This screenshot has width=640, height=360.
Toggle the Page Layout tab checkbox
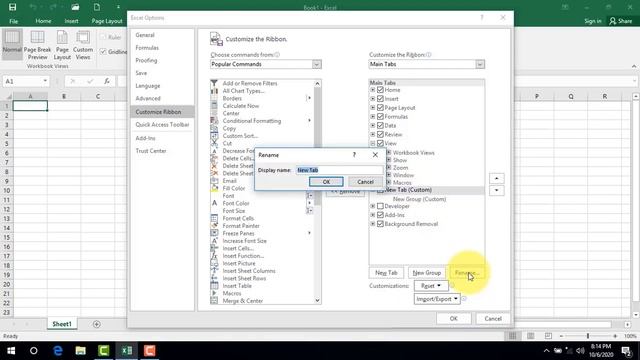pos(380,108)
